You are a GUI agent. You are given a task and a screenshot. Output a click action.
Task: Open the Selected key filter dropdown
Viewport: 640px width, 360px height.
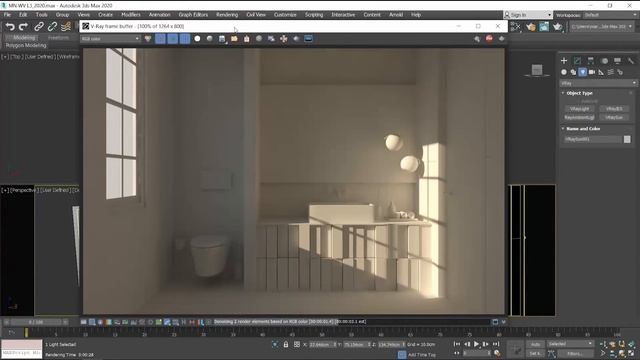pyautogui.click(x=570, y=344)
